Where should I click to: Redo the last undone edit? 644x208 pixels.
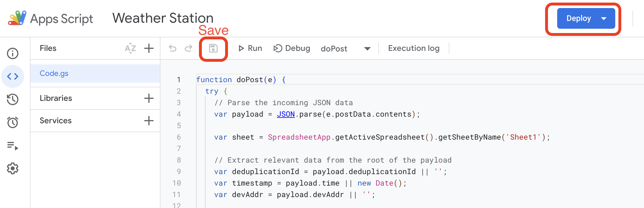(189, 48)
